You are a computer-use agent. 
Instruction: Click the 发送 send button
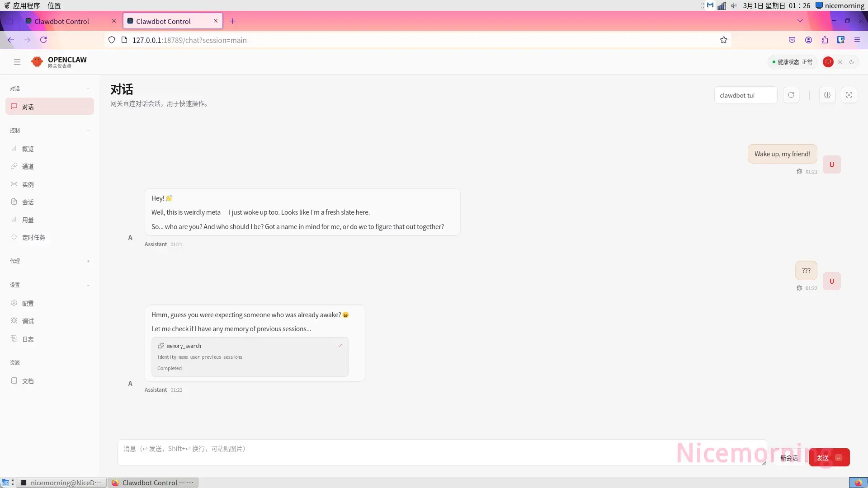[x=829, y=458]
